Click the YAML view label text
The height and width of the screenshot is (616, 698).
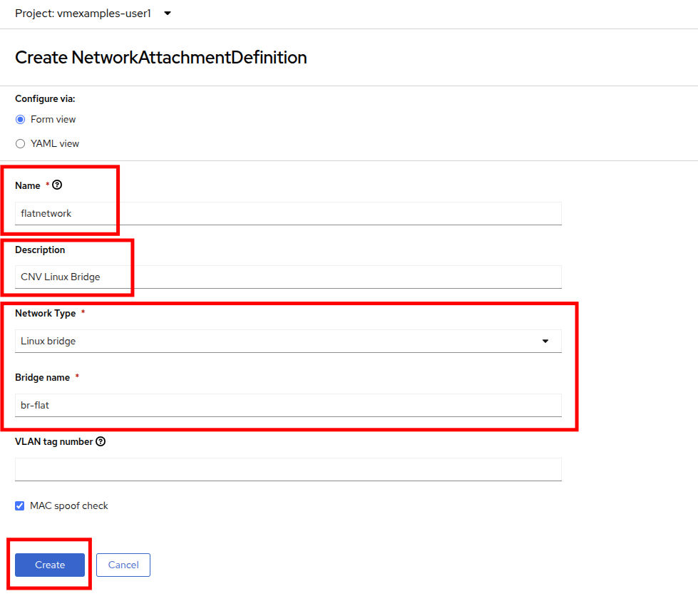tap(55, 143)
